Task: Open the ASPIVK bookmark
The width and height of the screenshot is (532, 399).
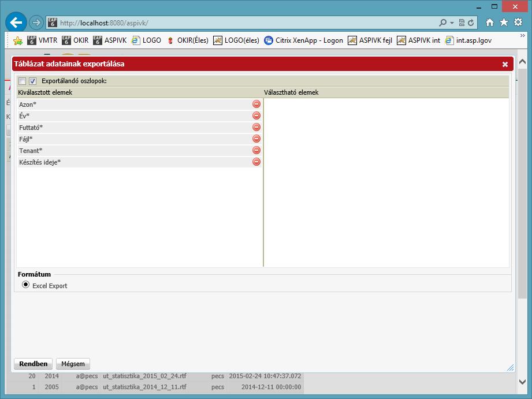Action: pyautogui.click(x=110, y=40)
